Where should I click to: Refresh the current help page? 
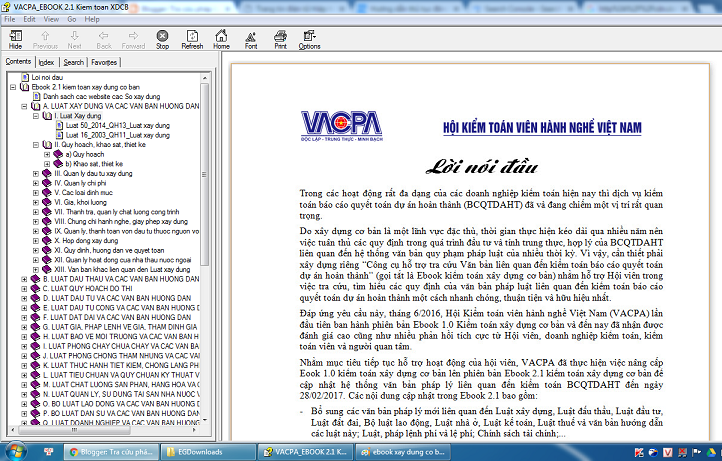(x=192, y=40)
